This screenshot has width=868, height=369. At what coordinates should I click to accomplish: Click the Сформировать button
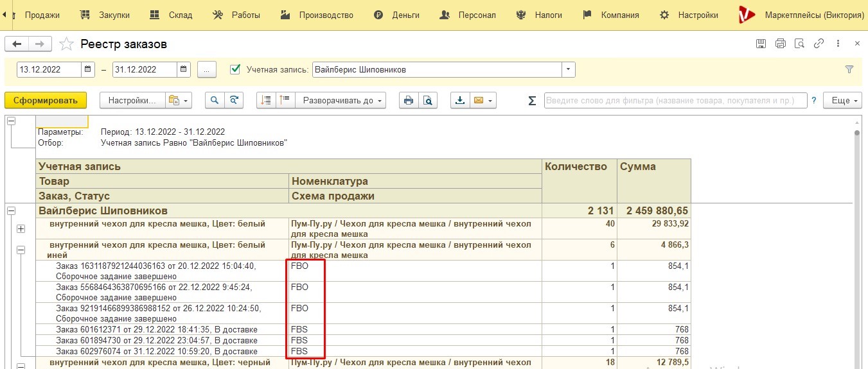tap(45, 100)
